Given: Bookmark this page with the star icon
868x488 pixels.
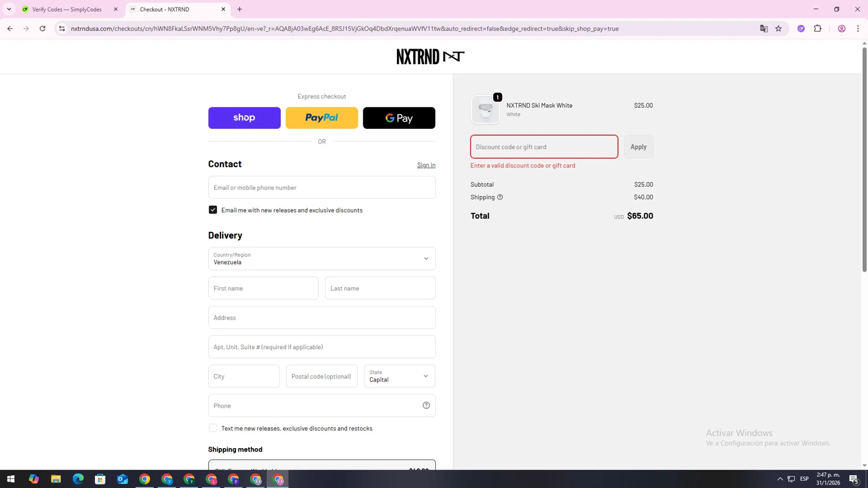Looking at the screenshot, I should pos(778,28).
